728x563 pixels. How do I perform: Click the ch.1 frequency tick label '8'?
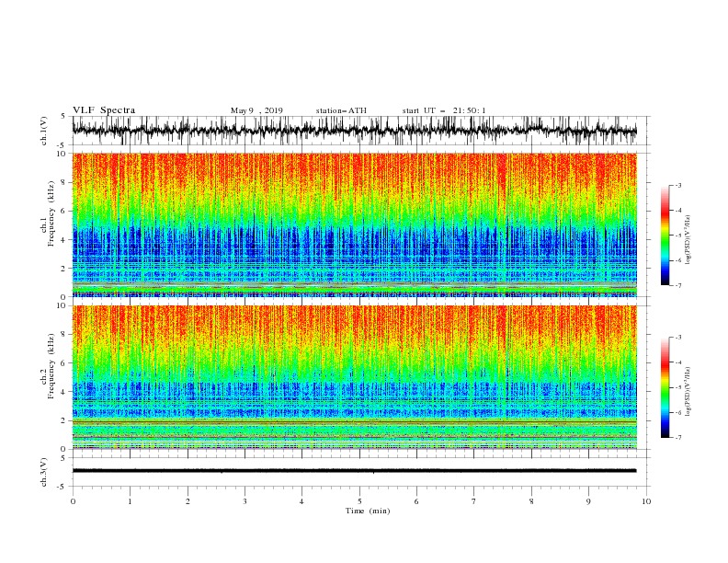point(64,182)
